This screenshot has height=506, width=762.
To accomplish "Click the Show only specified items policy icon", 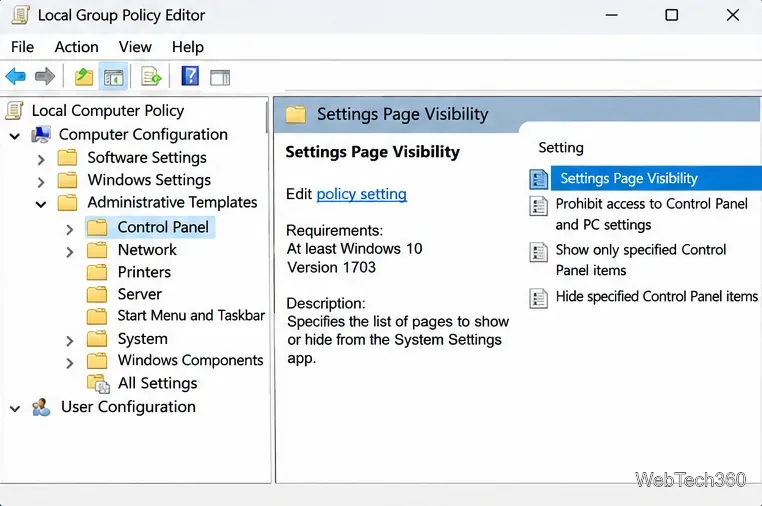I will click(x=538, y=252).
